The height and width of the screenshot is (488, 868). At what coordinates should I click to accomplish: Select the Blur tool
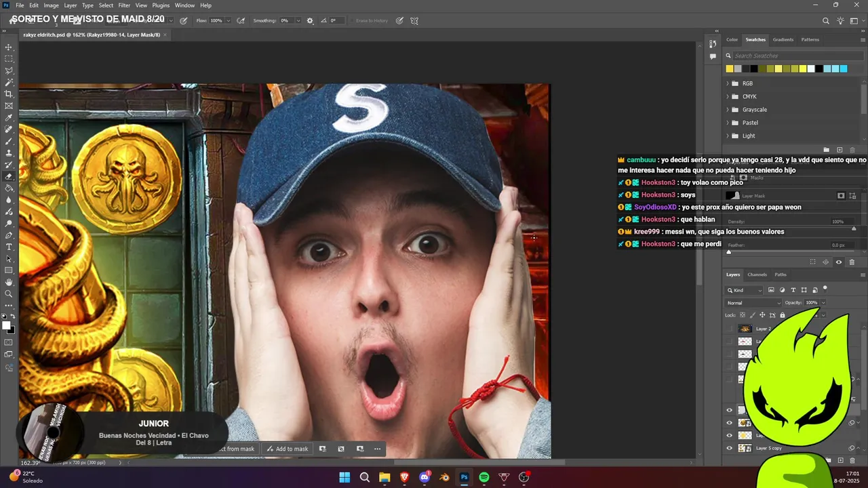[9, 200]
